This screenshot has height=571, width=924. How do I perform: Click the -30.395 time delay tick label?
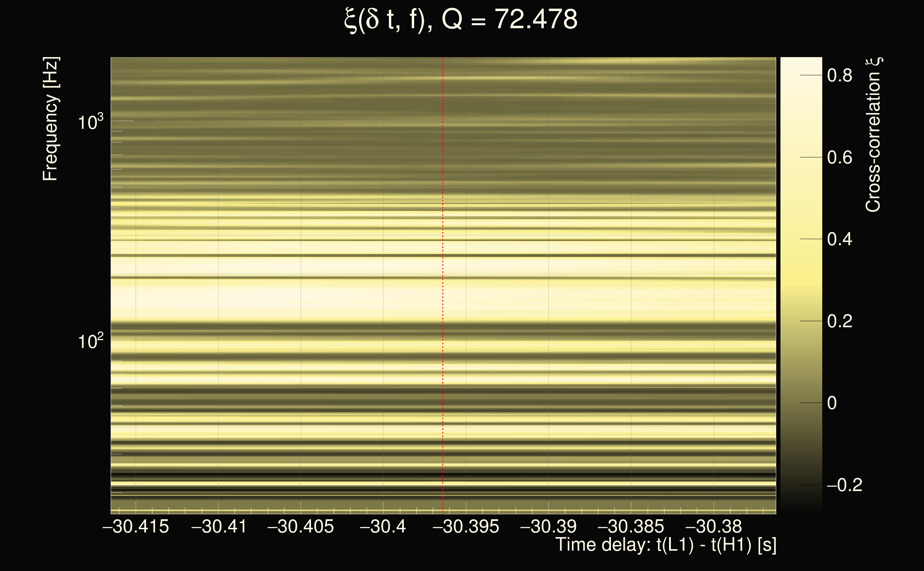(x=466, y=526)
